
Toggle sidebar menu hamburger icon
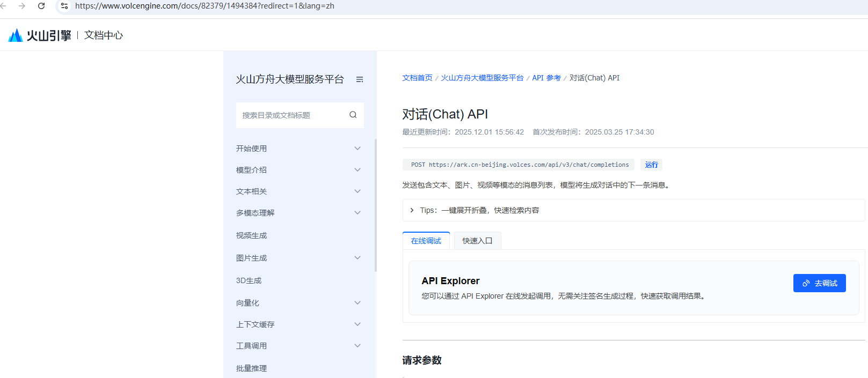pyautogui.click(x=360, y=79)
